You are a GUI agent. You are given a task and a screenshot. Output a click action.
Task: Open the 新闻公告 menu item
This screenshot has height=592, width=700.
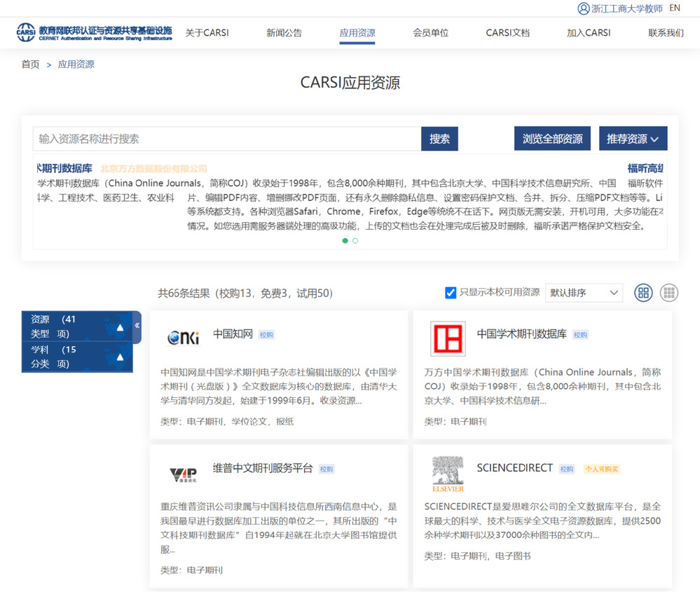[284, 33]
